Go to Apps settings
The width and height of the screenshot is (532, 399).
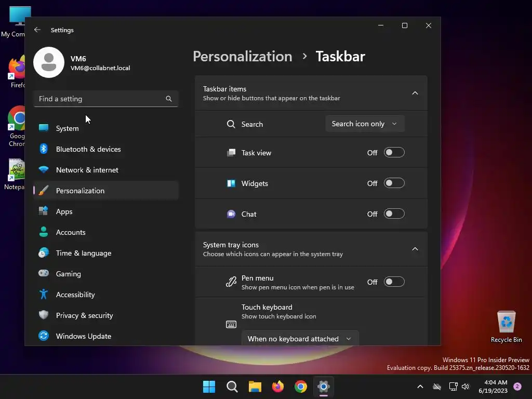(x=106, y=211)
